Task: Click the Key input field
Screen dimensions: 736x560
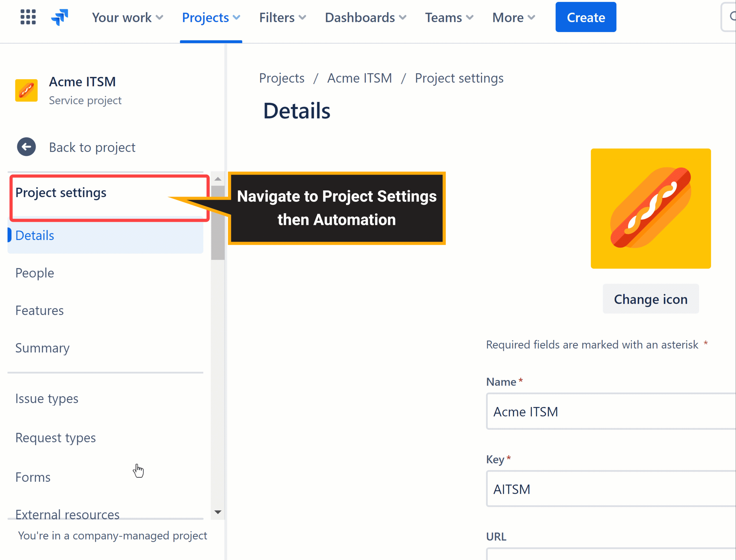Action: tap(611, 489)
